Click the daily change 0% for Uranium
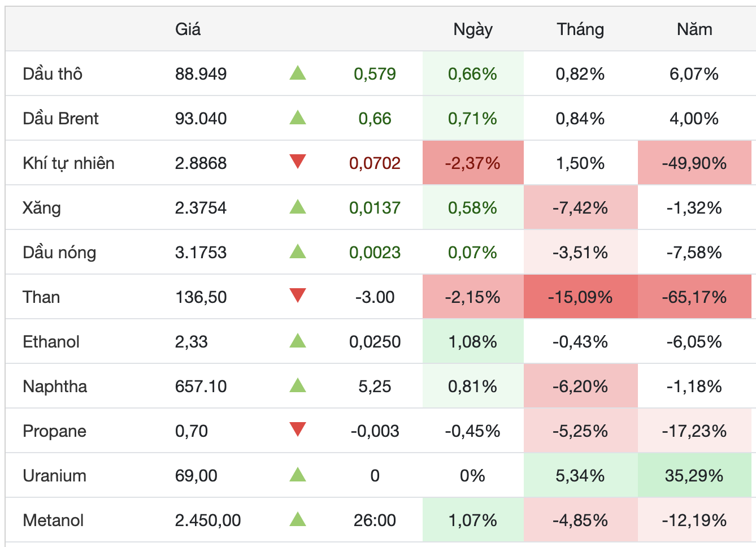Image resolution: width=756 pixels, height=547 pixels. (473, 475)
